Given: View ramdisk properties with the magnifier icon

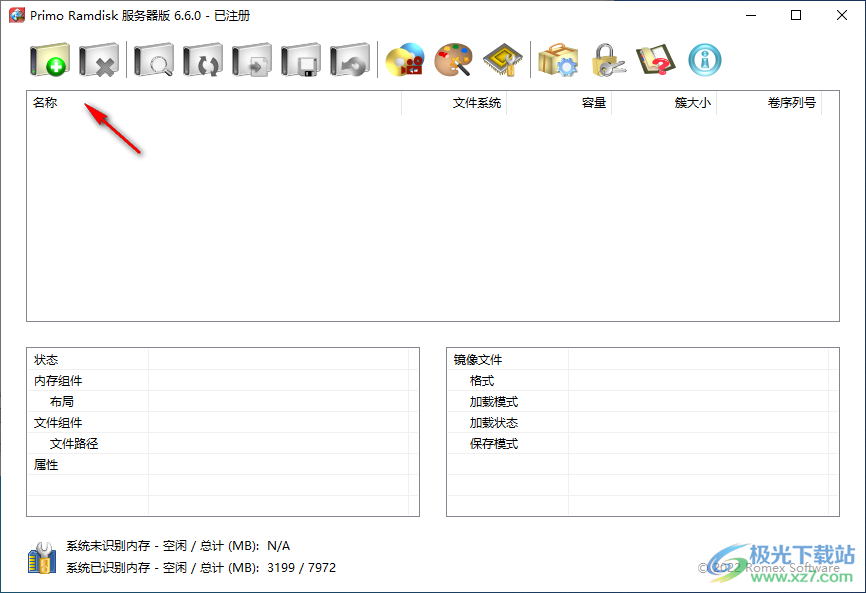Looking at the screenshot, I should coord(152,60).
